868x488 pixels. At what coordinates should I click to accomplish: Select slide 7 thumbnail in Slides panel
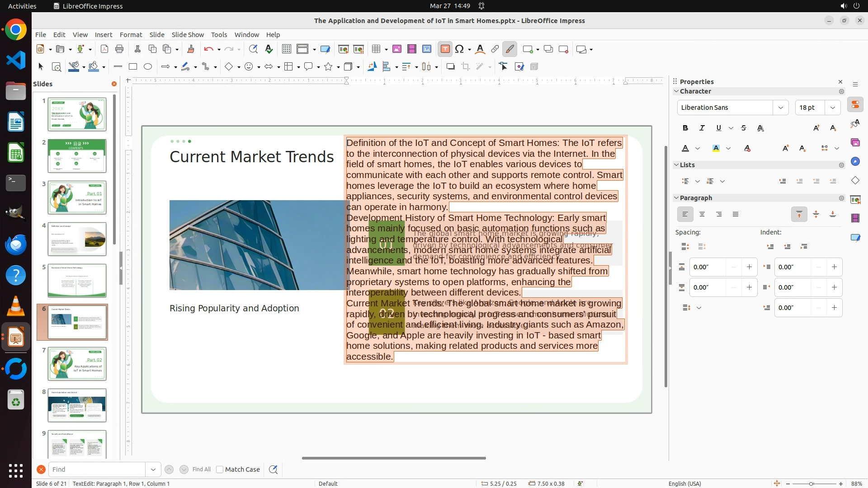(77, 364)
